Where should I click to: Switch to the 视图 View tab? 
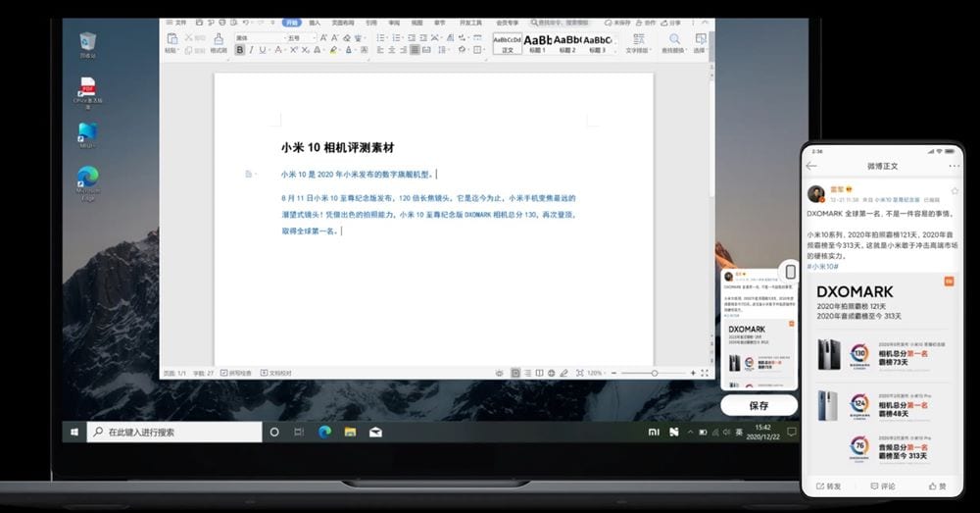[x=416, y=23]
